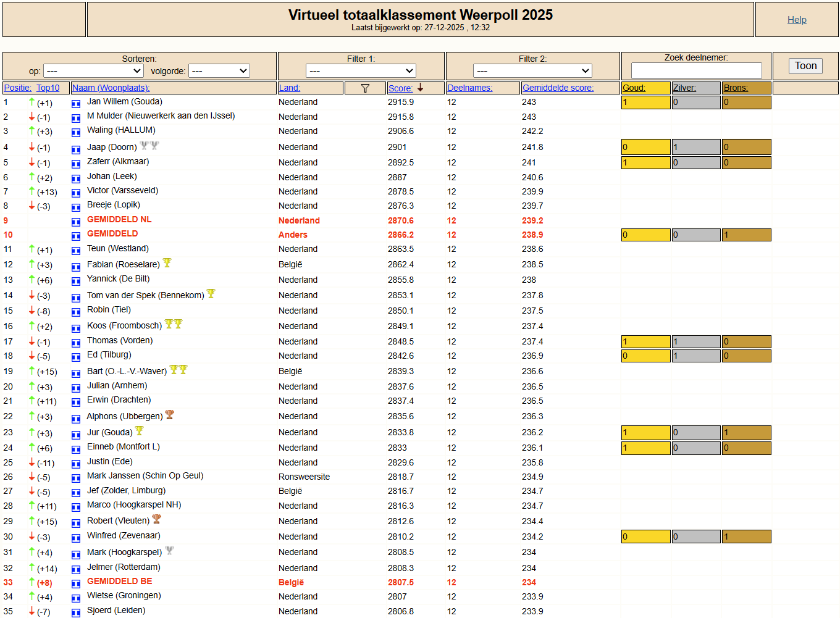Click the info icon beside Waling (HALLUM)

coord(76,132)
